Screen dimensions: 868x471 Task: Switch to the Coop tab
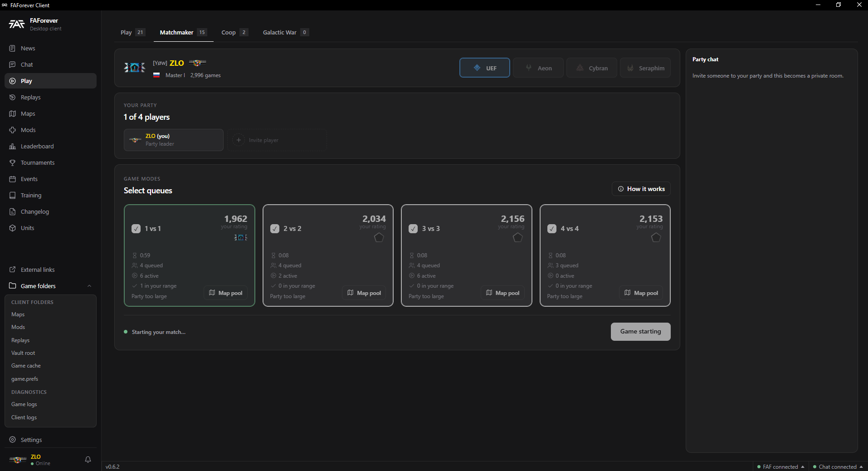pos(234,32)
